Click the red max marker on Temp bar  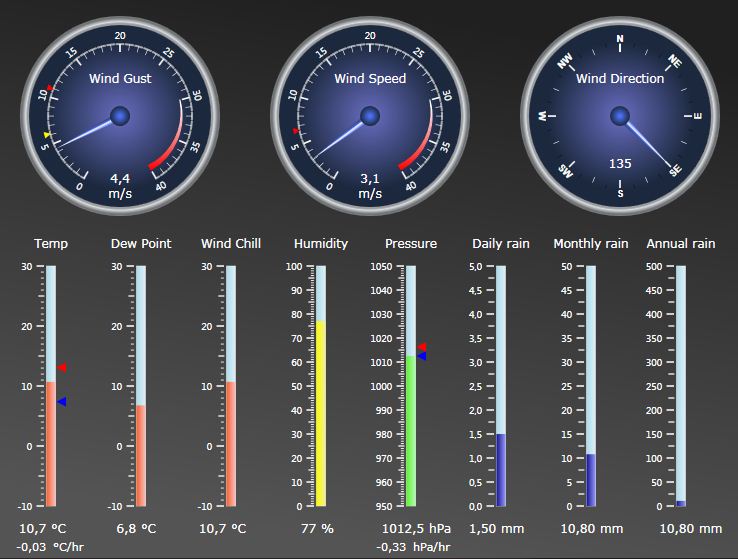(62, 368)
